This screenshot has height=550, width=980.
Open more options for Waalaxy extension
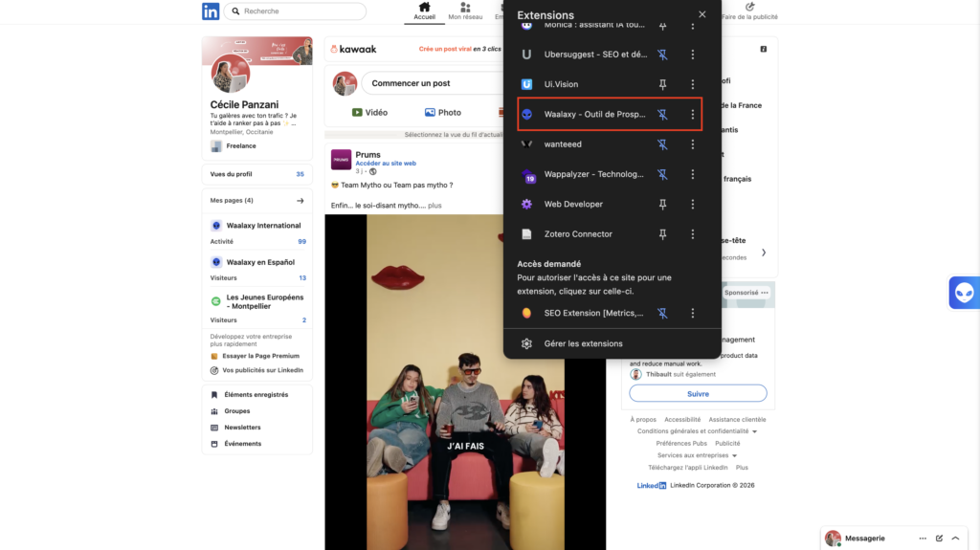point(693,115)
